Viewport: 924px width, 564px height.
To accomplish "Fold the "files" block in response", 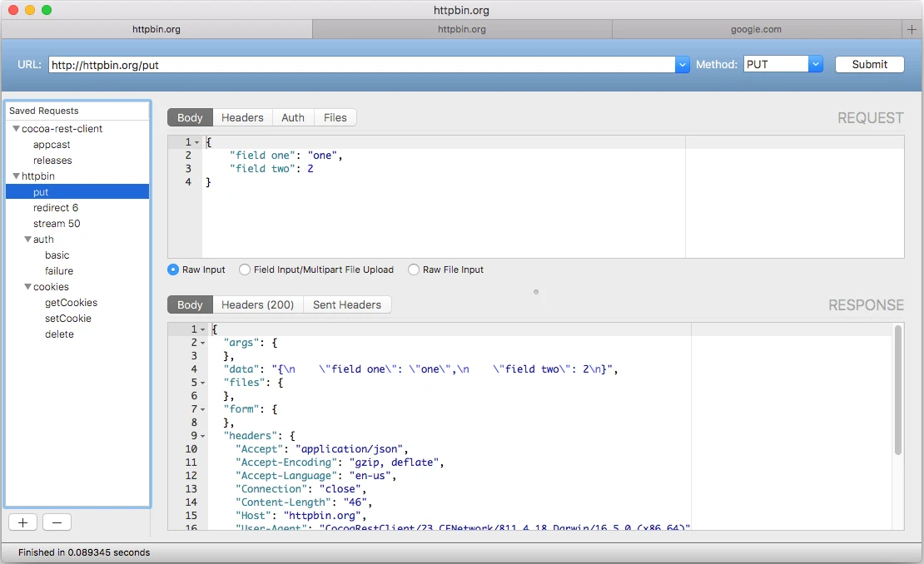I will (203, 383).
